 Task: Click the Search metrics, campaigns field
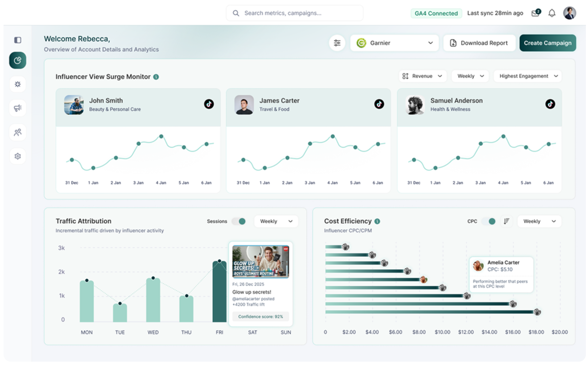pyautogui.click(x=295, y=13)
